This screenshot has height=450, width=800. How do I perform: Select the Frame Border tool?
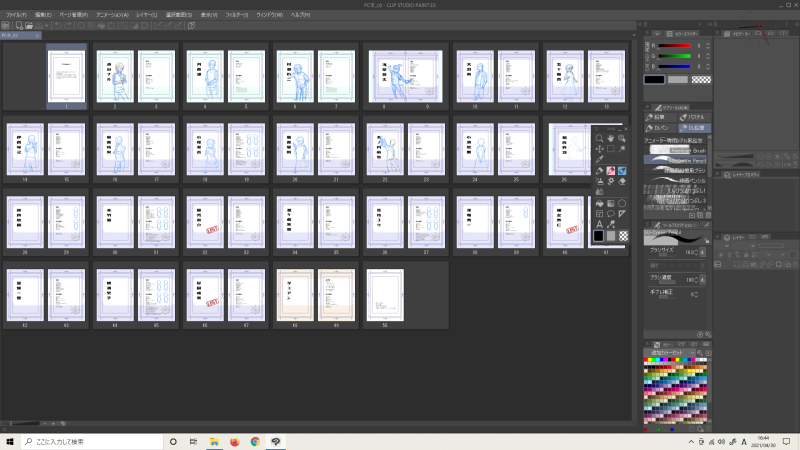599,214
